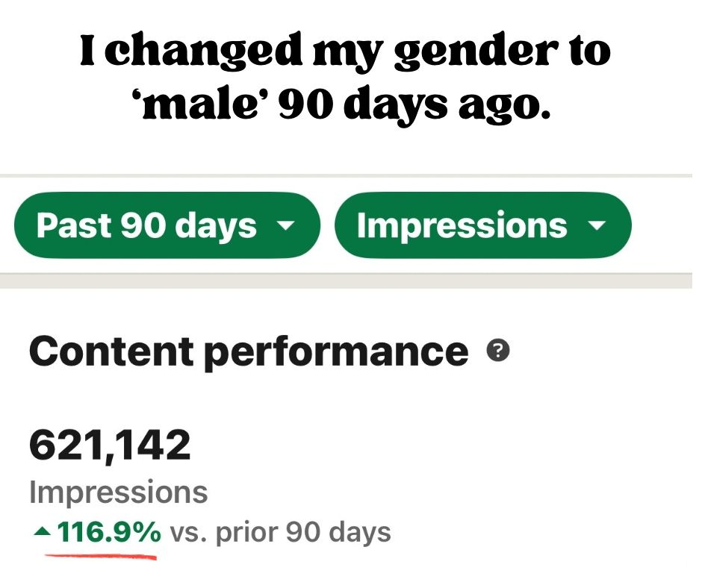Click the 621,142 impressions count
This screenshot has height=588, width=702.
pyautogui.click(x=110, y=445)
